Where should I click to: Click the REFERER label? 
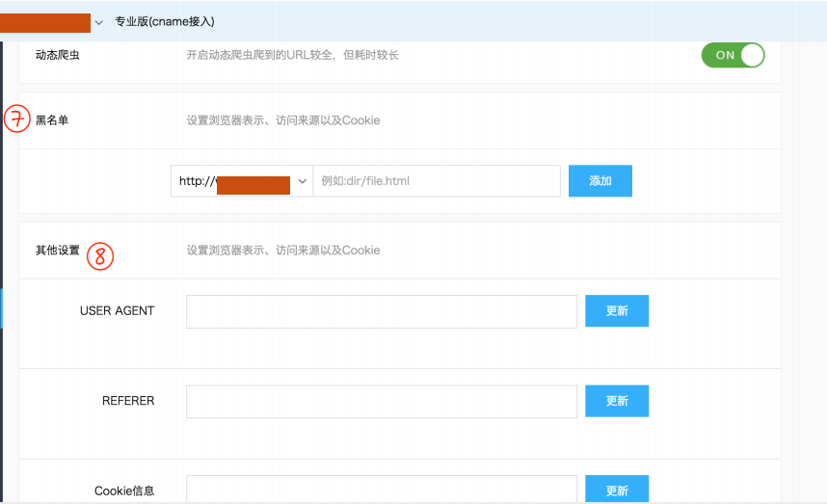(128, 401)
